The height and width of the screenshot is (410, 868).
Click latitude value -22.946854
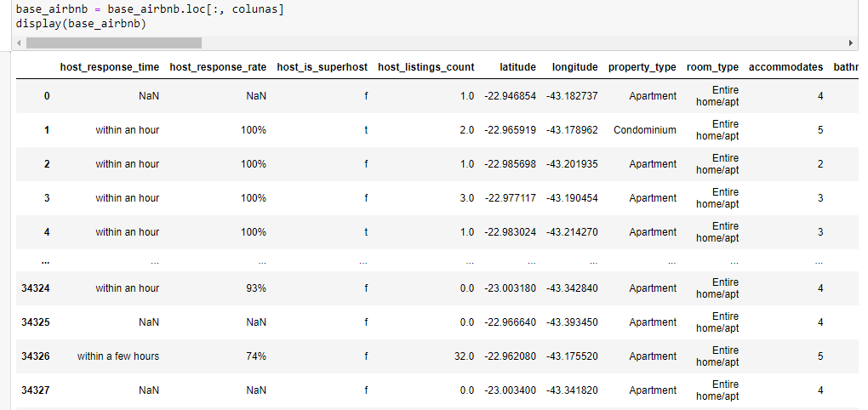pyautogui.click(x=510, y=96)
